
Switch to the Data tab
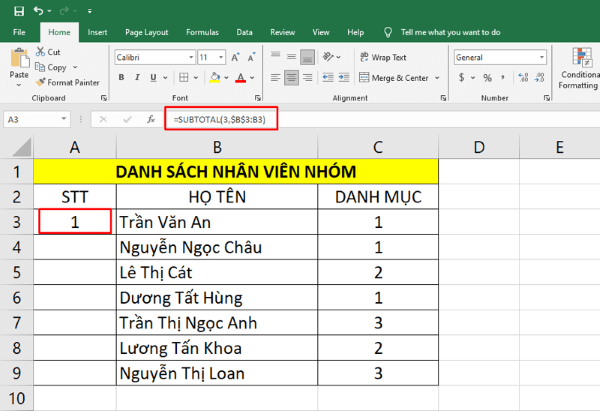pos(244,32)
